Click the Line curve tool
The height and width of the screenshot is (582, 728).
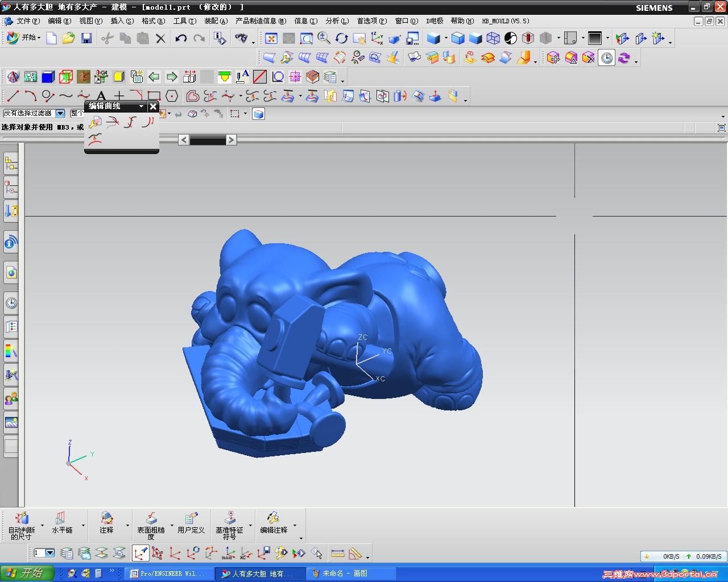point(13,96)
